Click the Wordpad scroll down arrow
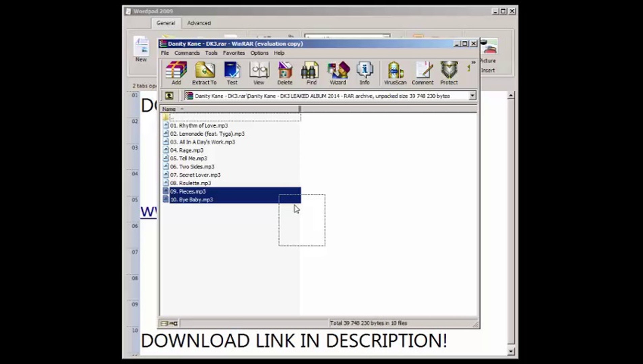 511,352
